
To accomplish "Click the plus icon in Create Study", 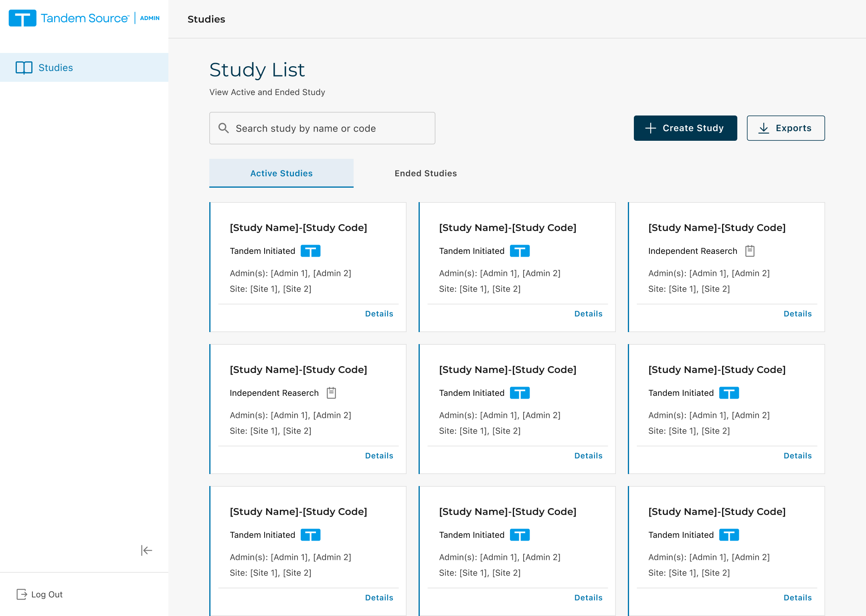I will [x=650, y=128].
